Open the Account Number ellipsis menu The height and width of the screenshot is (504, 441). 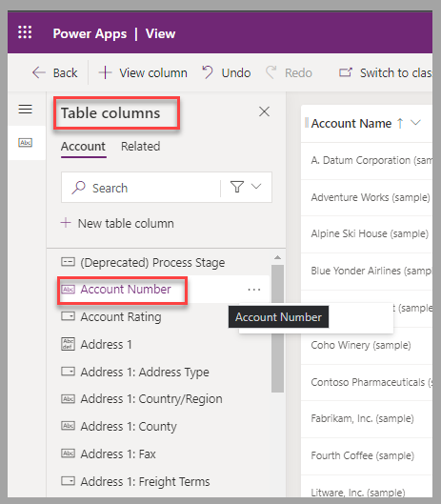(254, 290)
